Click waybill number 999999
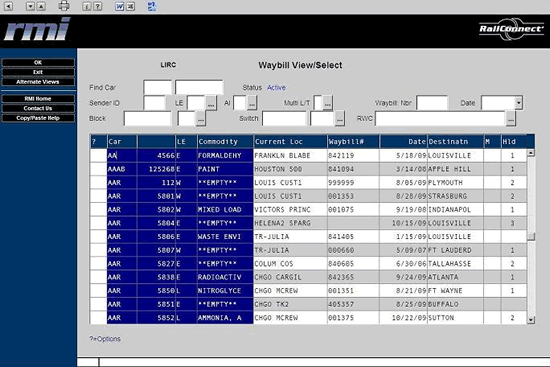The width and height of the screenshot is (550, 367). click(x=353, y=182)
